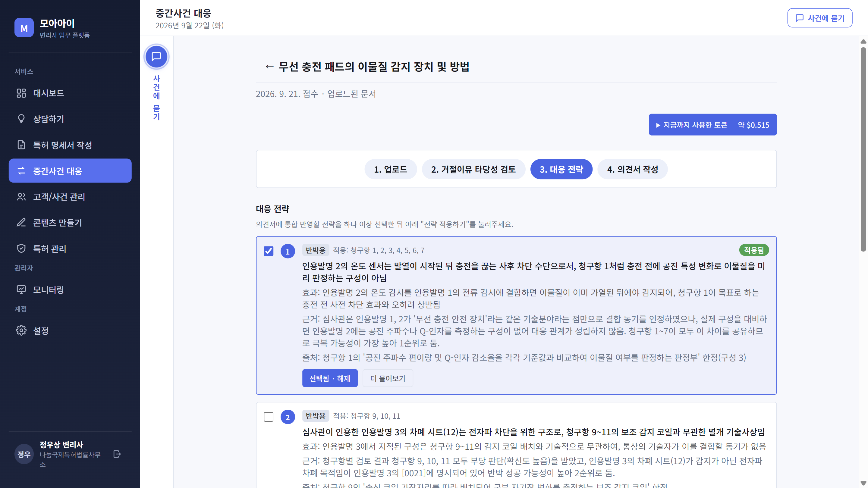
Task: Switch to step 1. 업로드
Action: coord(391,169)
